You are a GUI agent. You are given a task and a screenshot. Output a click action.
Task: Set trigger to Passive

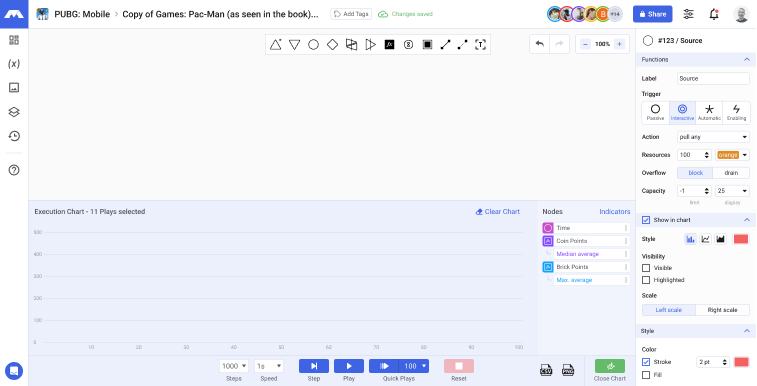pyautogui.click(x=655, y=112)
